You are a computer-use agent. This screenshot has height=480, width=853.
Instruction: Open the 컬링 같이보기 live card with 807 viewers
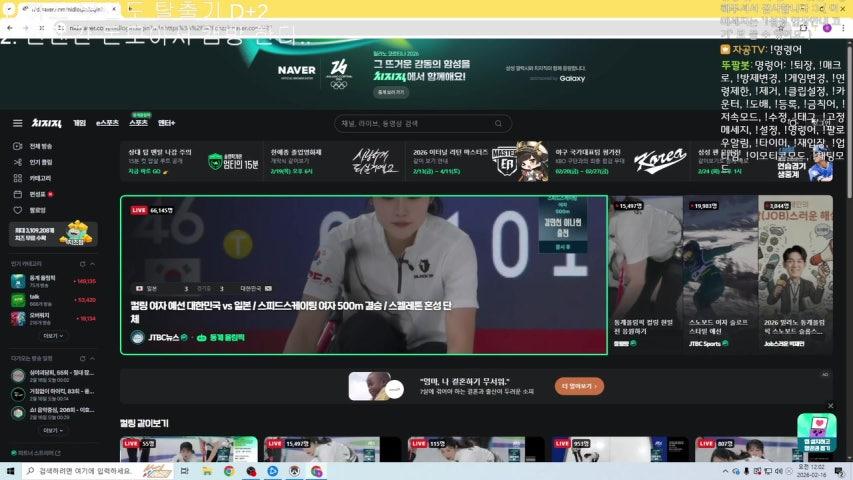763,449
